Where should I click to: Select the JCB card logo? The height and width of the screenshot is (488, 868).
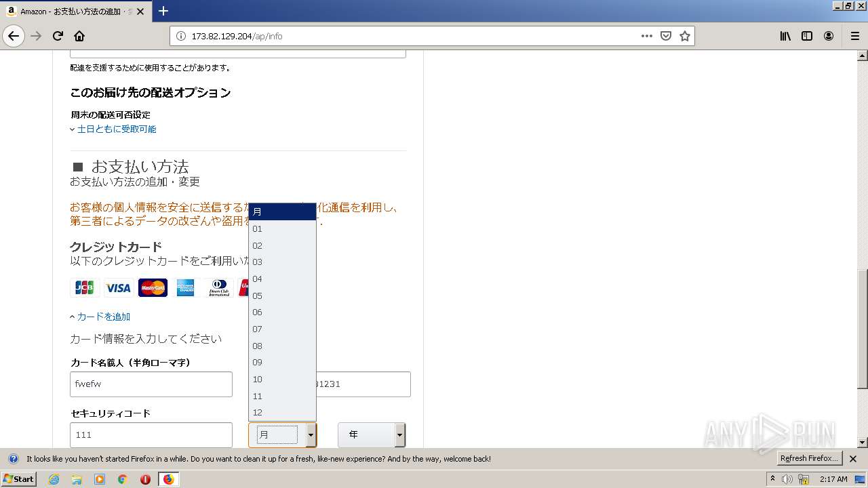[85, 288]
